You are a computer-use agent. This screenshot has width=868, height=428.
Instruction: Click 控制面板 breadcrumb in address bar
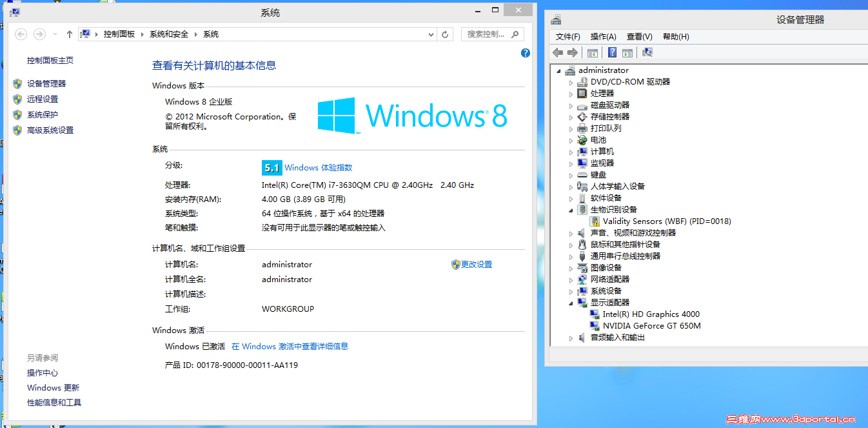pos(119,34)
